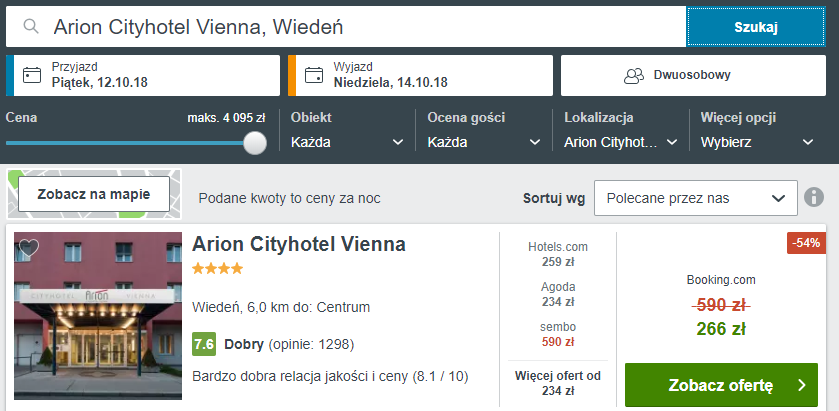Click the Więcej ofert od 234 zł link
Screen dimensions: 839x411
tap(558, 382)
